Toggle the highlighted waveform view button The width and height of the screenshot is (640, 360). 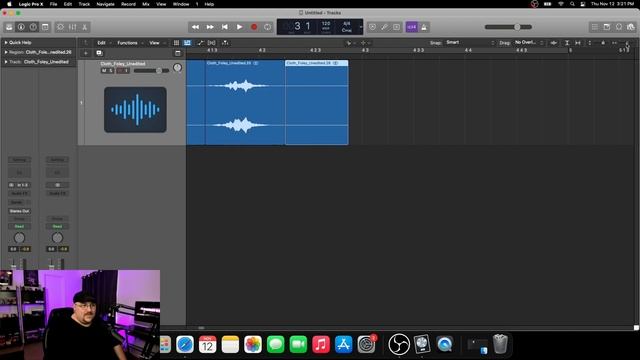click(x=187, y=43)
